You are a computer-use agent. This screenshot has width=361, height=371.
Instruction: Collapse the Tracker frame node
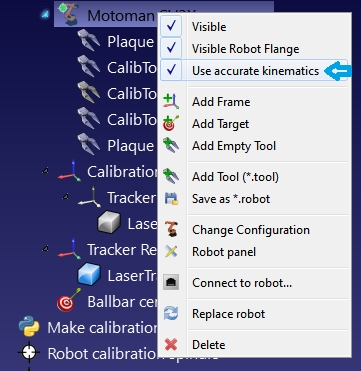(65, 197)
